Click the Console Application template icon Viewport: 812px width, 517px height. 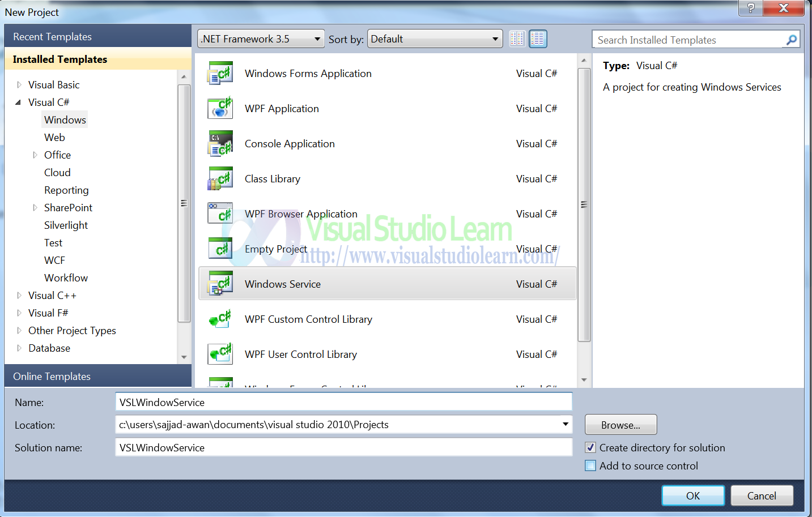(220, 144)
